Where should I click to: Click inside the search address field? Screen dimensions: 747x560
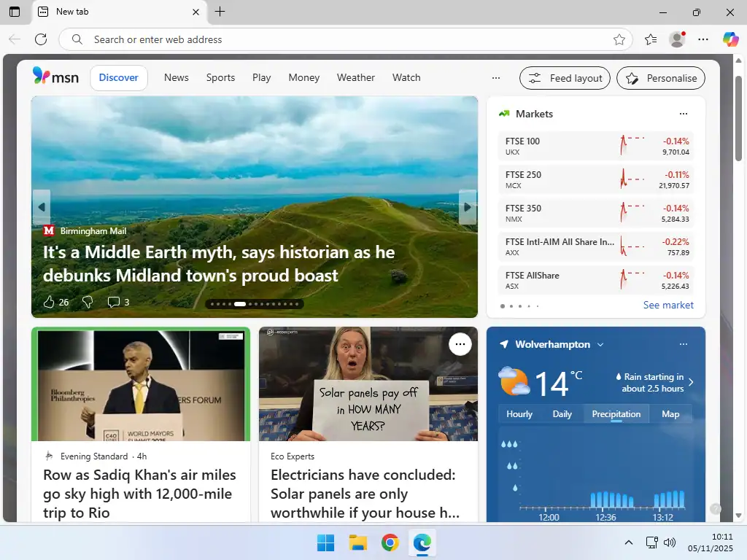point(292,39)
